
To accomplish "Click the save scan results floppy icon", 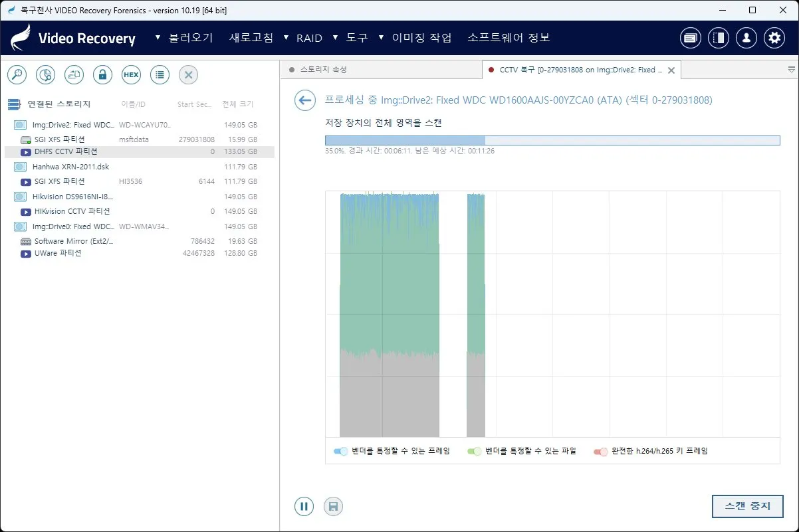I will 333,507.
